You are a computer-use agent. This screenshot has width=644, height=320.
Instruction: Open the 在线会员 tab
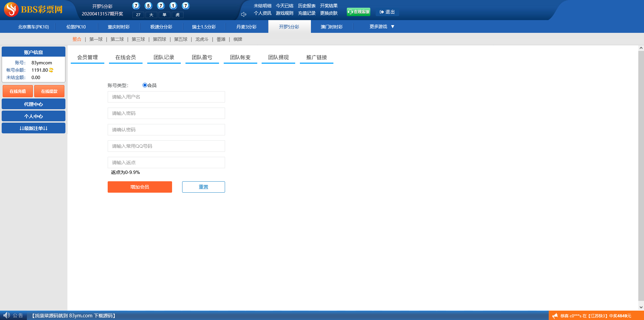tap(126, 57)
